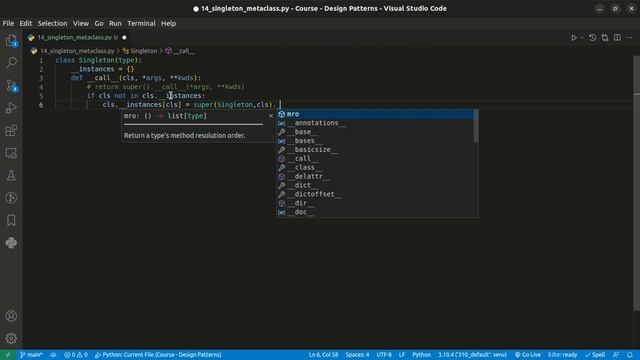Screen dimensions: 640x360
Task: Open the Help menu
Action: [x=168, y=23]
